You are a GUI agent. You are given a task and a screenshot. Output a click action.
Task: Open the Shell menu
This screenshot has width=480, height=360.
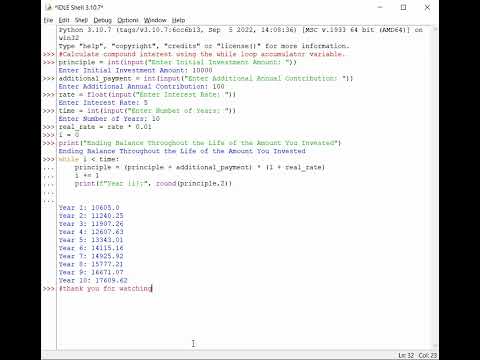tap(81, 20)
